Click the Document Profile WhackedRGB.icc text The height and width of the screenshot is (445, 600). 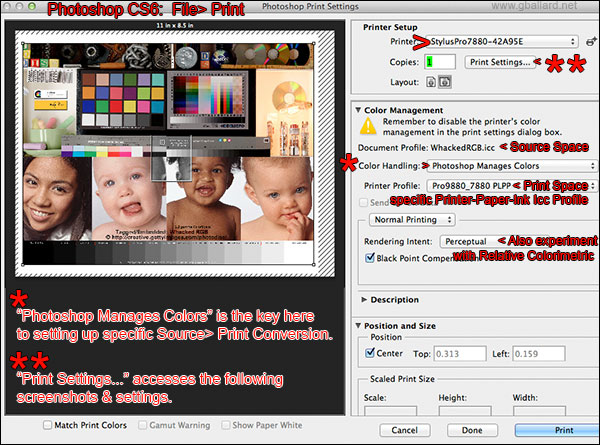click(x=426, y=148)
